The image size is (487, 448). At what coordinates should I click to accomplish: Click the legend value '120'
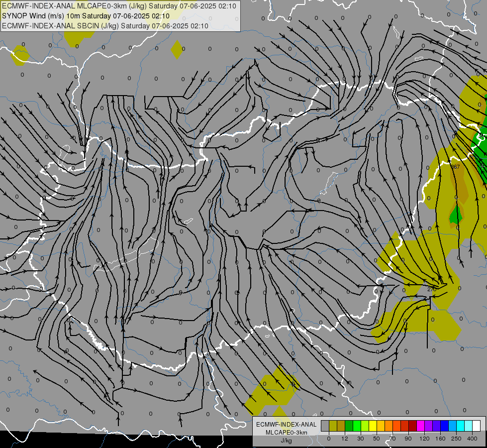pyautogui.click(x=425, y=439)
